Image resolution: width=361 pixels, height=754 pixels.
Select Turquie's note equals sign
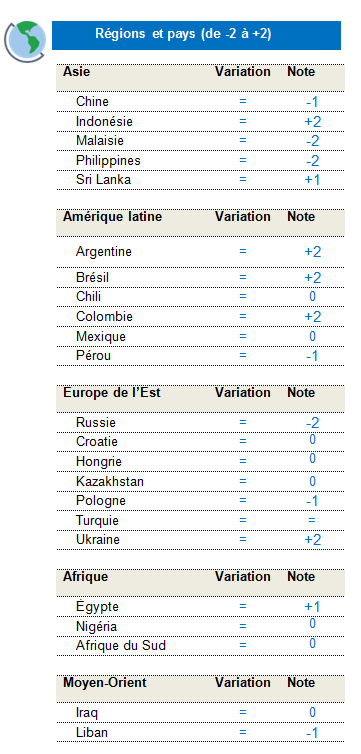pos(312,520)
